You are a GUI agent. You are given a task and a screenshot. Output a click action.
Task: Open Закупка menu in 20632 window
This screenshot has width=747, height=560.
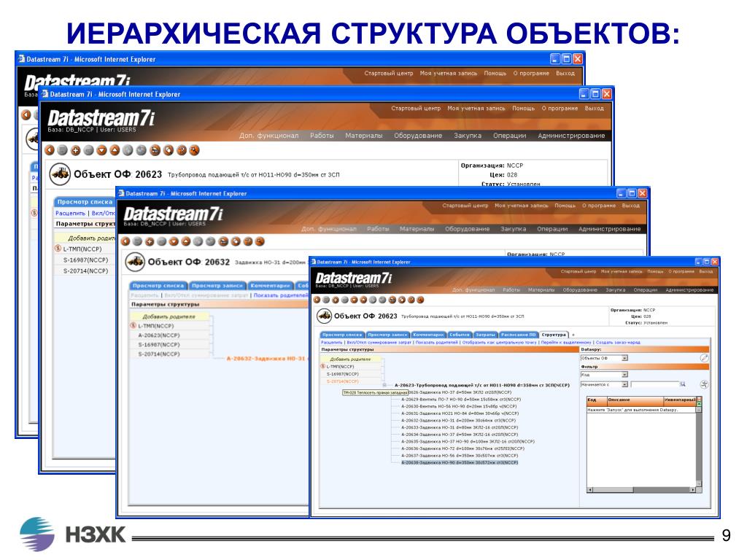tap(513, 229)
